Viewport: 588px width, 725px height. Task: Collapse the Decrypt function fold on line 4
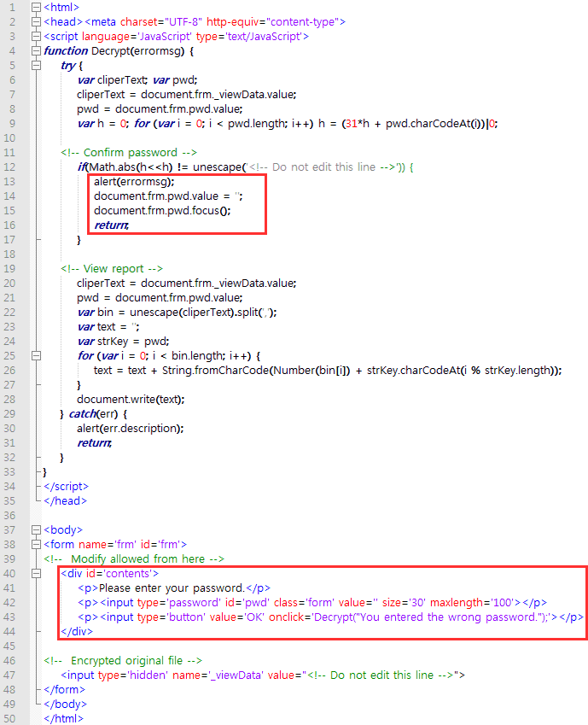tap(36, 51)
